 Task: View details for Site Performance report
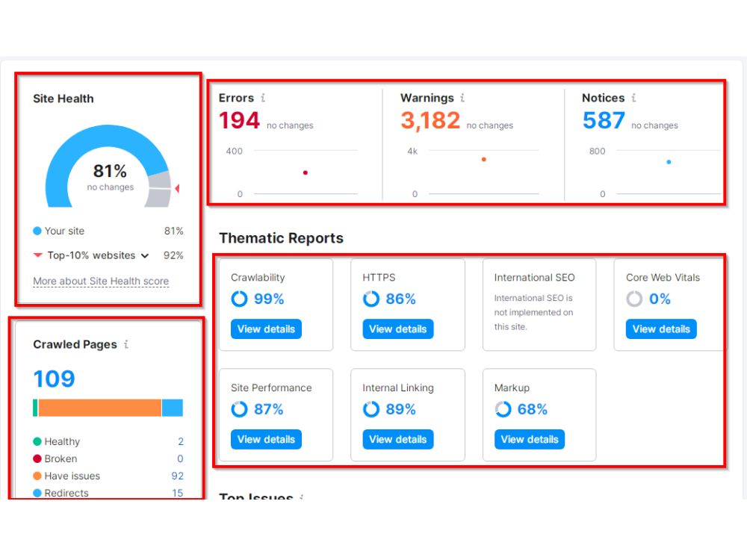tap(267, 439)
